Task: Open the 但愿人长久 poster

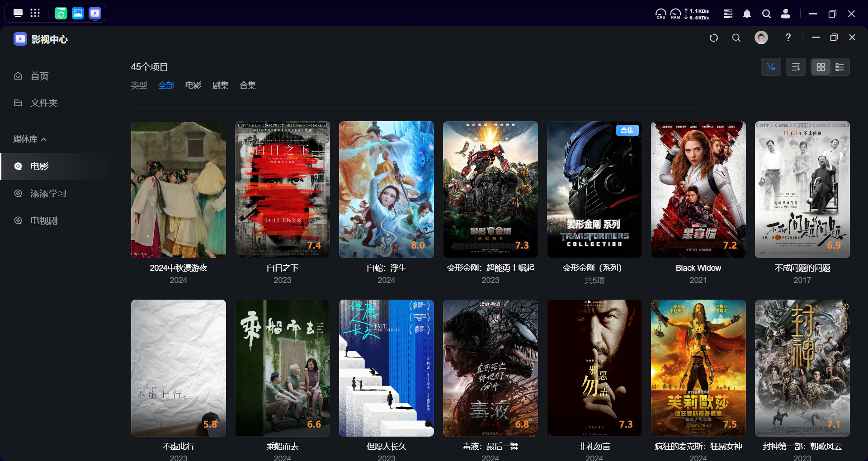Action: [387, 368]
